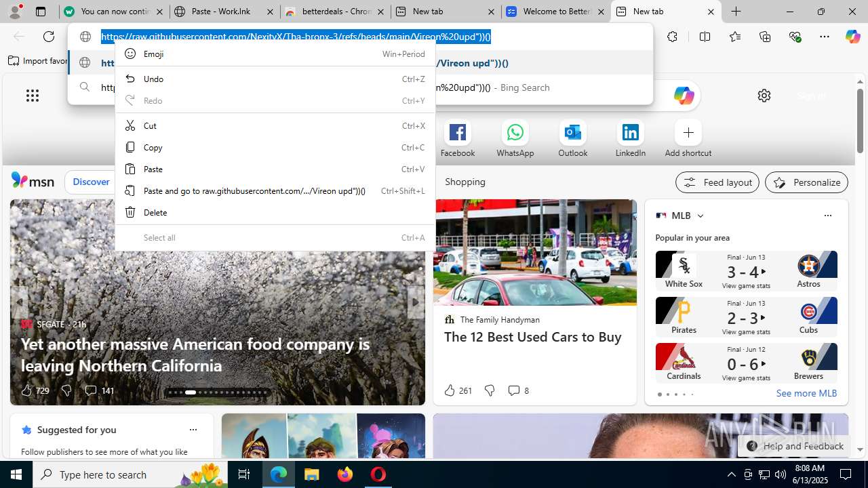Dislike the SFGATE food company article

point(66,390)
